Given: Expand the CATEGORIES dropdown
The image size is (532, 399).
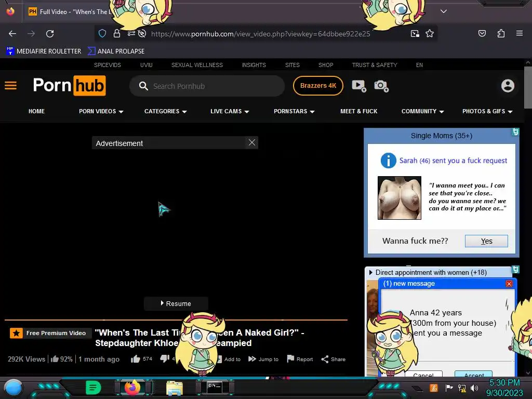Looking at the screenshot, I should [x=166, y=111].
